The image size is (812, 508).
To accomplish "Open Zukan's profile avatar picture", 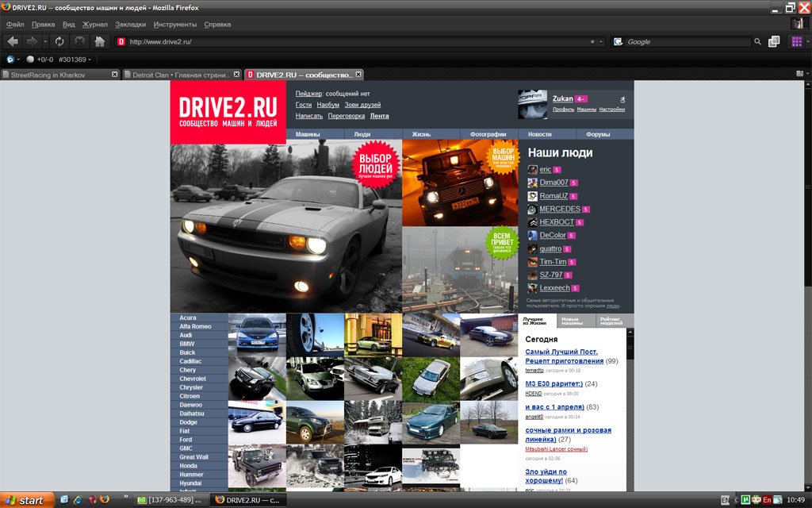I will [x=532, y=104].
